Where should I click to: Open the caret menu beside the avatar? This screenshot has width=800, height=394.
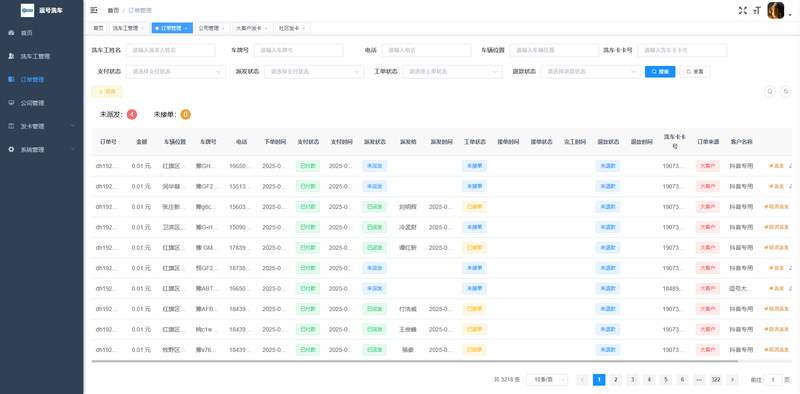click(790, 15)
